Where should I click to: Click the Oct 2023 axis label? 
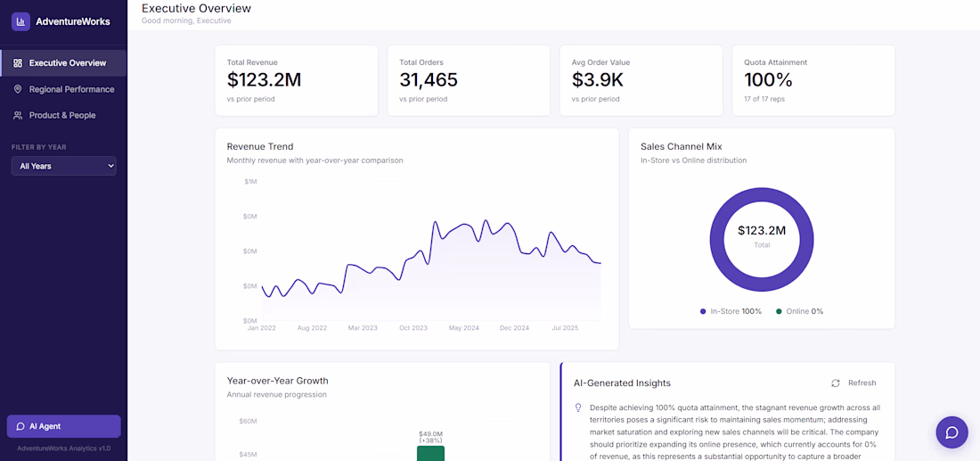413,328
